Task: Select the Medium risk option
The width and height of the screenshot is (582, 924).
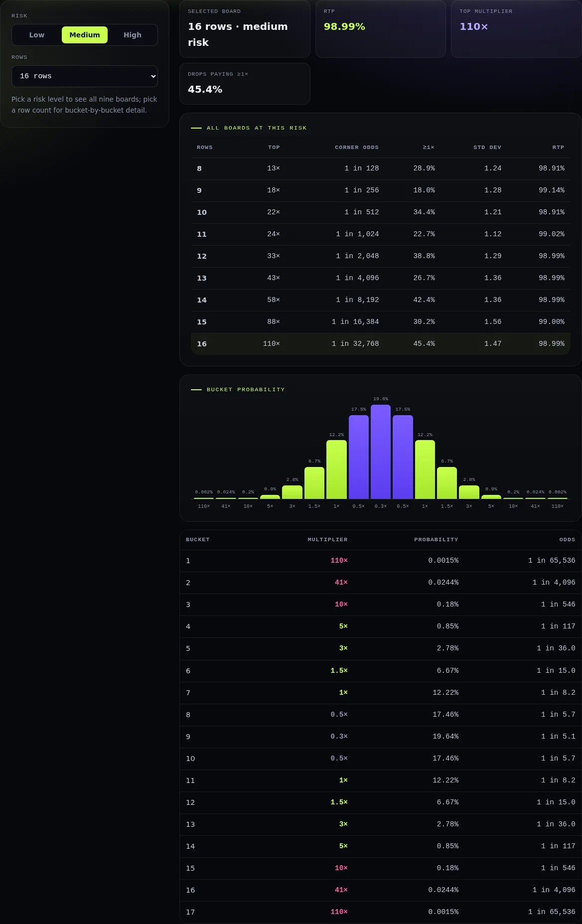Action: point(85,35)
